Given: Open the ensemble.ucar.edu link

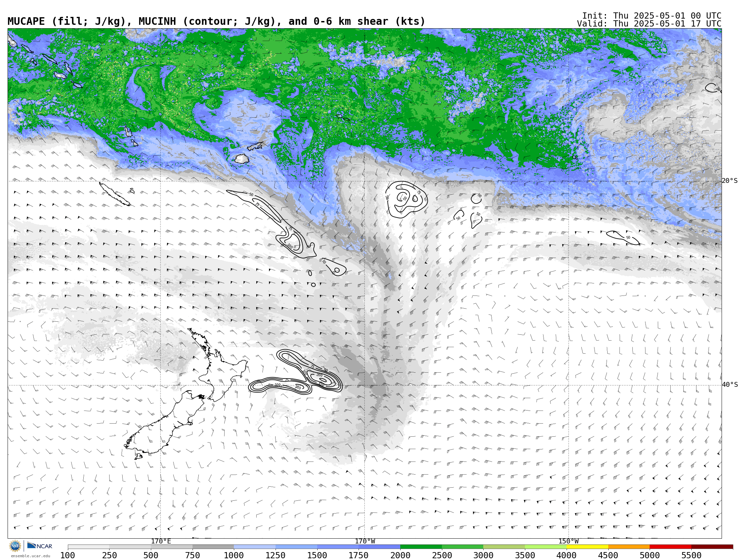Looking at the screenshot, I should [x=30, y=556].
